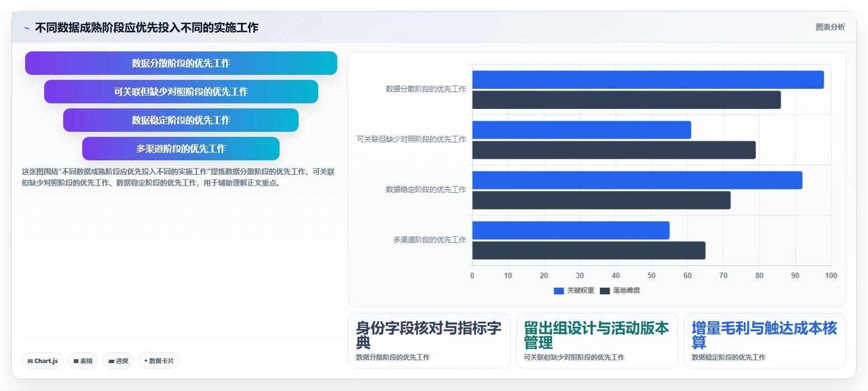Click the 可关联但缺少对照阶段的优先工作 subtitle in the second card
Screen dimensions: 868x391
coord(574,357)
